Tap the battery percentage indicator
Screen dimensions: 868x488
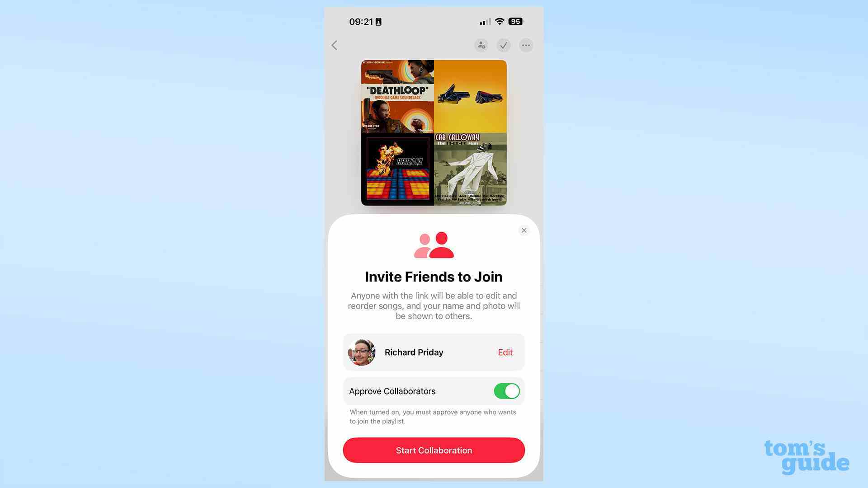(x=515, y=21)
